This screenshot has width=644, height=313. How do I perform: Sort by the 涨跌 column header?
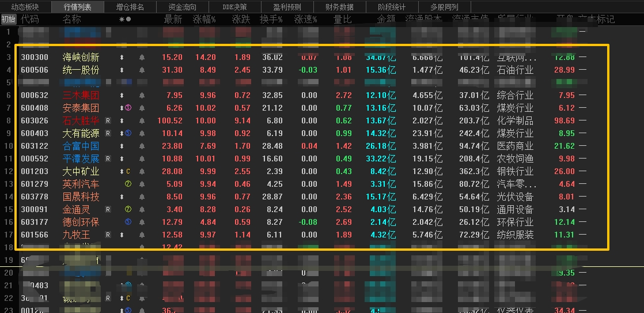[241, 19]
